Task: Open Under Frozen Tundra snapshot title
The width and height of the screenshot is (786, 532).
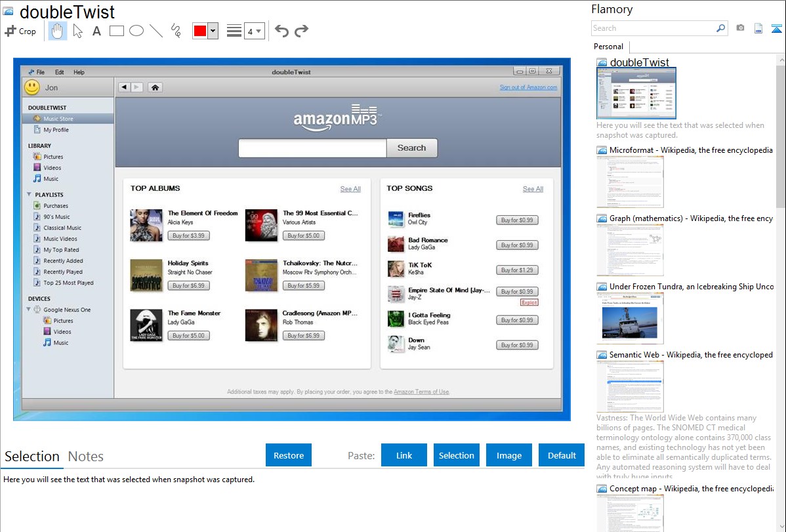Action: pos(692,287)
